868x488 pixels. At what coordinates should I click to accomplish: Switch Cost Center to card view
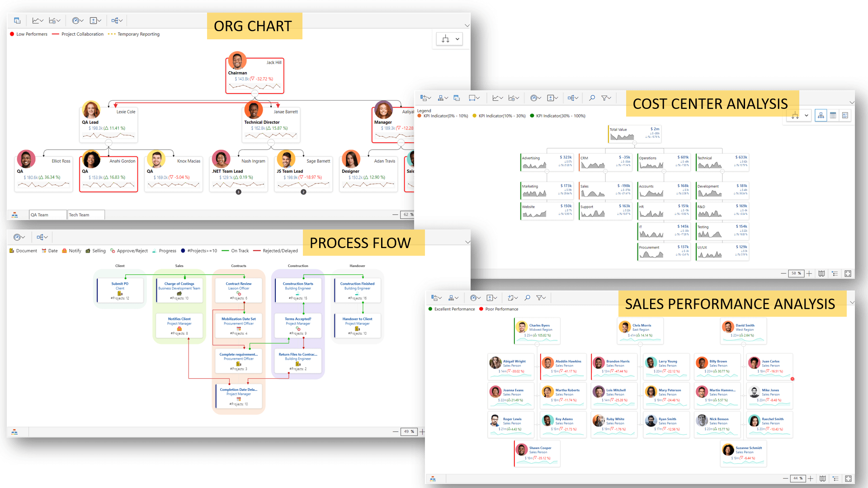tap(845, 116)
